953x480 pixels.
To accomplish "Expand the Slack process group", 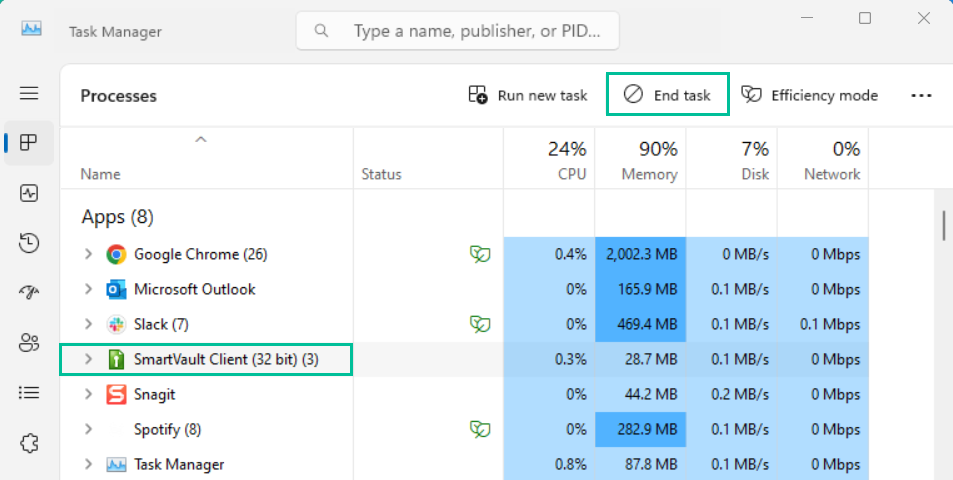I will (x=89, y=324).
